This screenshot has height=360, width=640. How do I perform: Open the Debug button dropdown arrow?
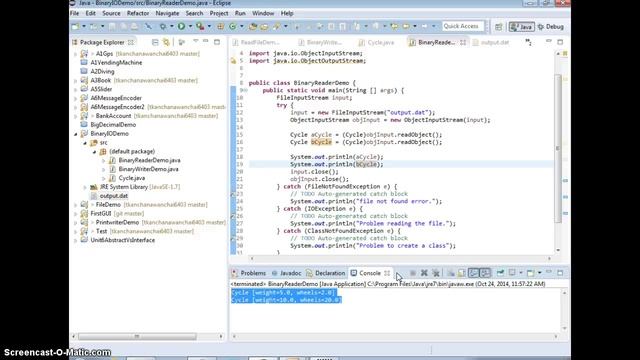pos(172,27)
